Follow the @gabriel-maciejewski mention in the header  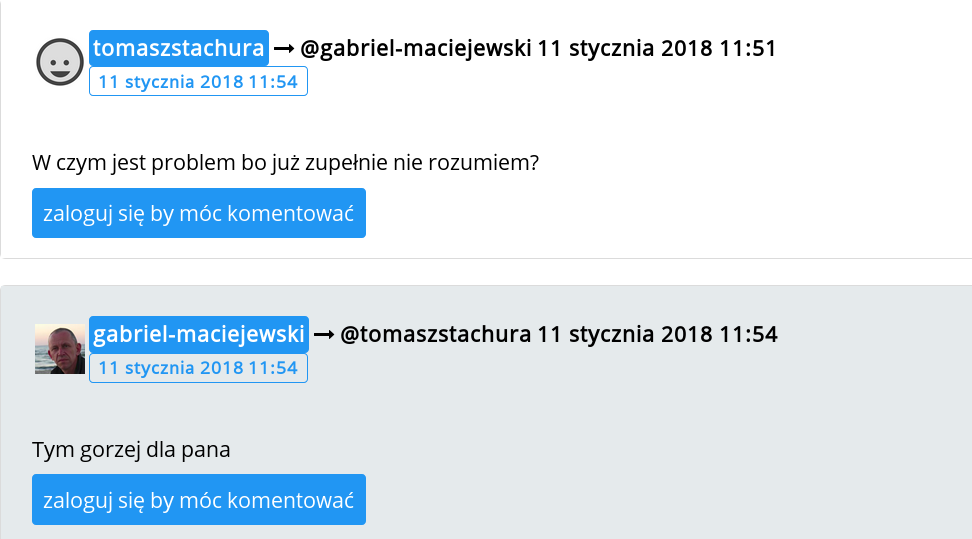415,48
